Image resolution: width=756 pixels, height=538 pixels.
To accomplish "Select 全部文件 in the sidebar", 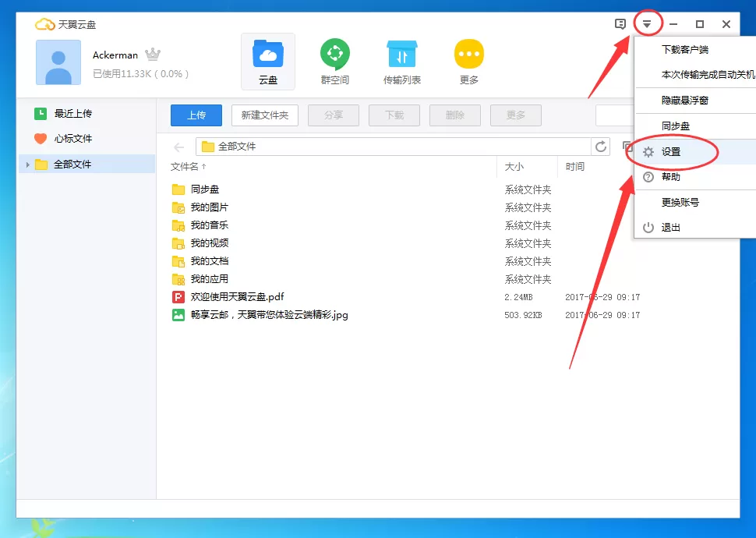I will tap(87, 164).
